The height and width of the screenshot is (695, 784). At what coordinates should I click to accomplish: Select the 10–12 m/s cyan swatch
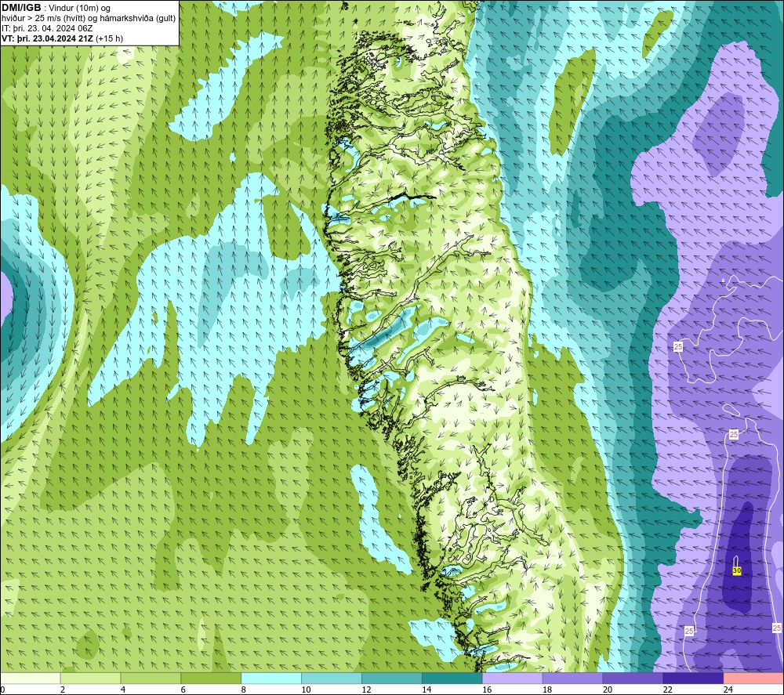[x=332, y=678]
